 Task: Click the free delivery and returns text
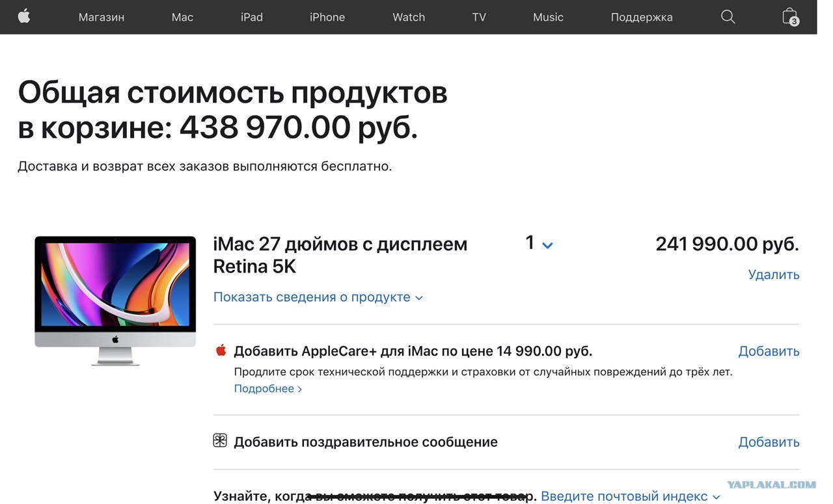tap(205, 166)
